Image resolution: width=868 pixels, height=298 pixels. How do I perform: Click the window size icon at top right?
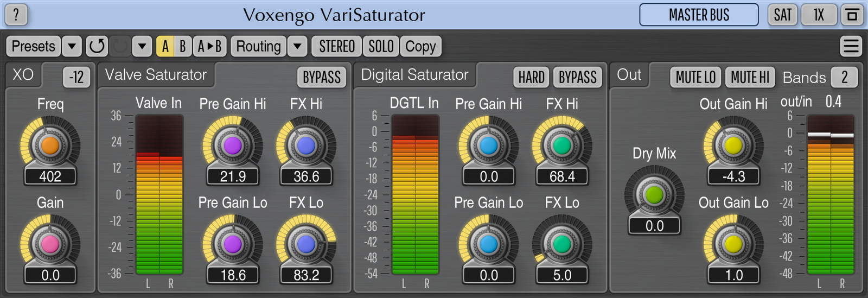[852, 15]
